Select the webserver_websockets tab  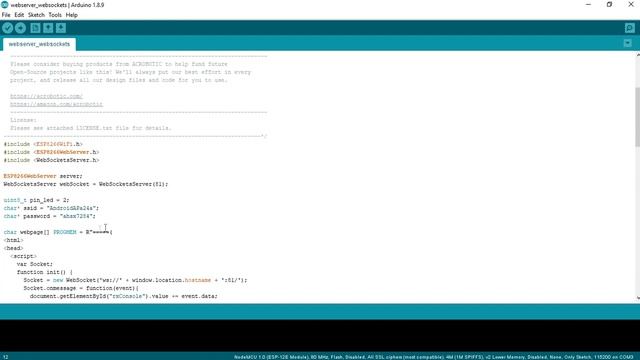click(39, 44)
